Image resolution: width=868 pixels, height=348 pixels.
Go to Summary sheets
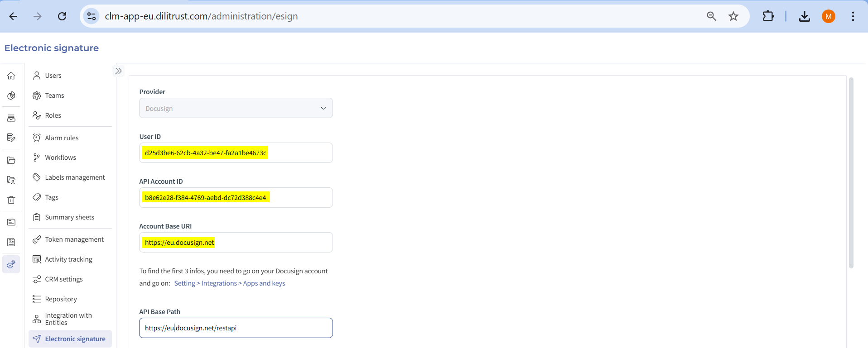pos(70,217)
